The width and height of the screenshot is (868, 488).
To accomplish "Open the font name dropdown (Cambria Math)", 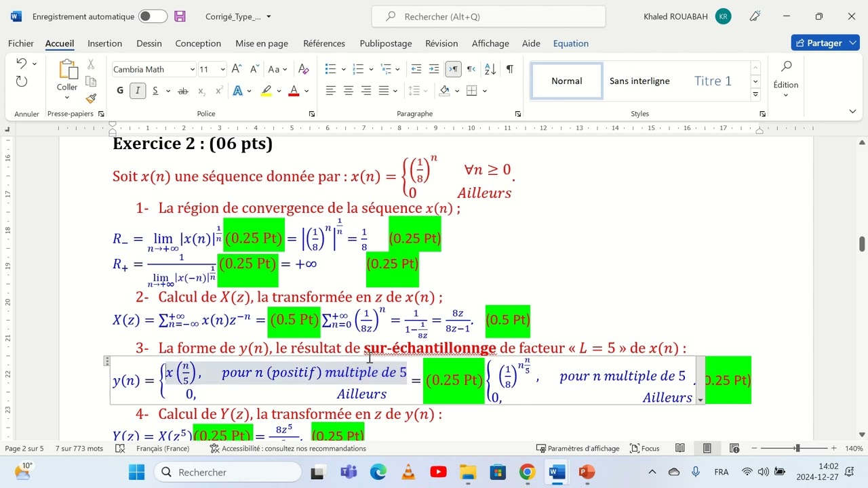I will pyautogui.click(x=193, y=69).
